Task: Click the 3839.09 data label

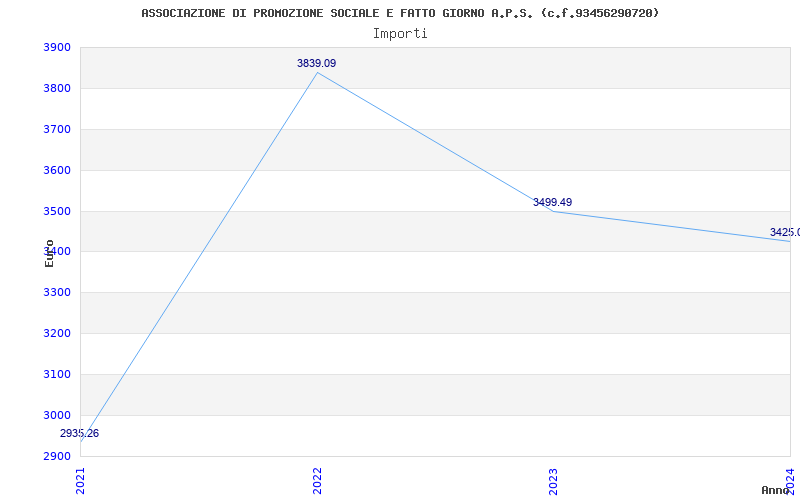Action: [316, 63]
